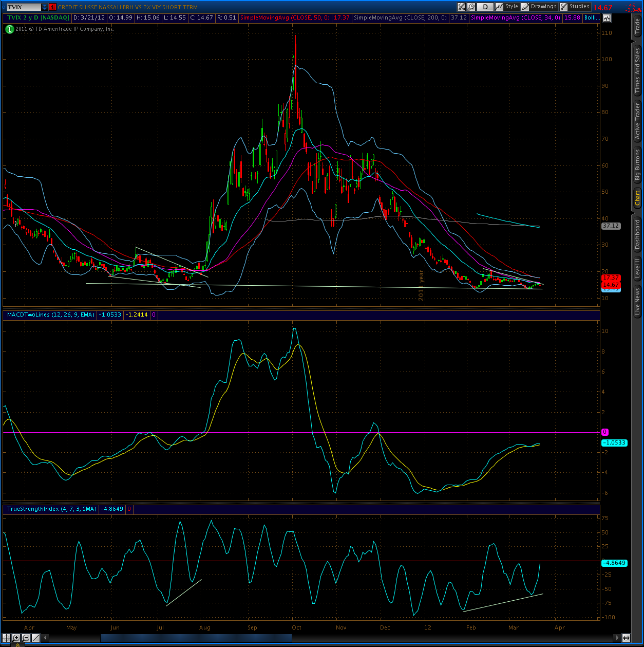Screen dimensions: 644x647
Task: Click the last price 14.67 in the header
Action: coord(602,7)
